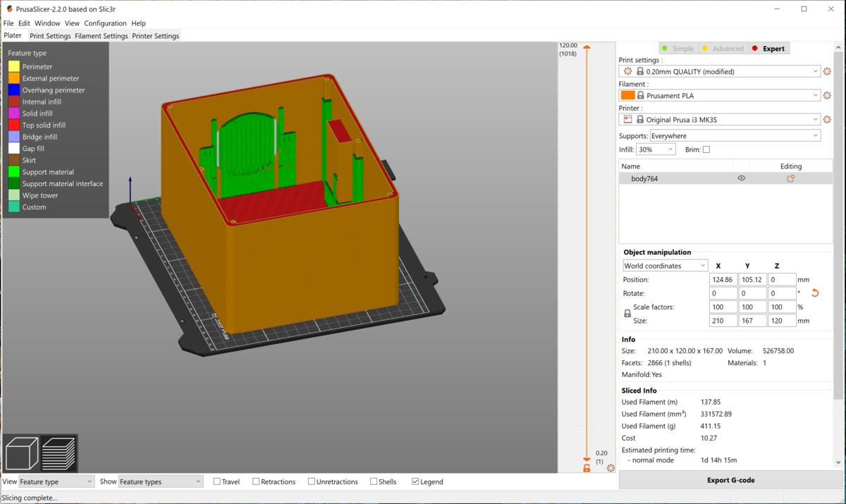The image size is (846, 504).
Task: Switch to the sliced layers preview view
Action: (59, 454)
